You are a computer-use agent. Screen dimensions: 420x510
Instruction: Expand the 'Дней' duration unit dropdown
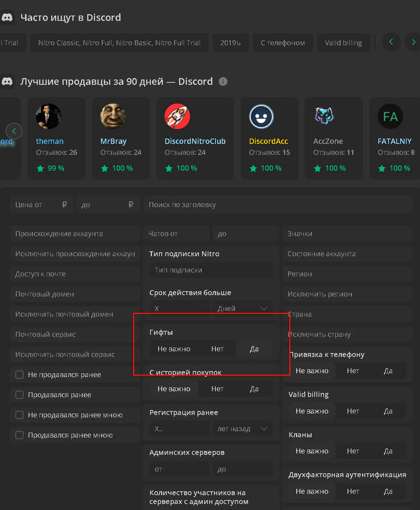point(242,309)
